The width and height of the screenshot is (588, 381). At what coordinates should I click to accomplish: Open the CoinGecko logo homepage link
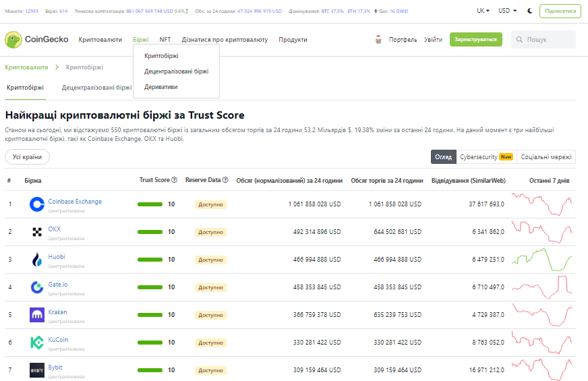tap(36, 39)
